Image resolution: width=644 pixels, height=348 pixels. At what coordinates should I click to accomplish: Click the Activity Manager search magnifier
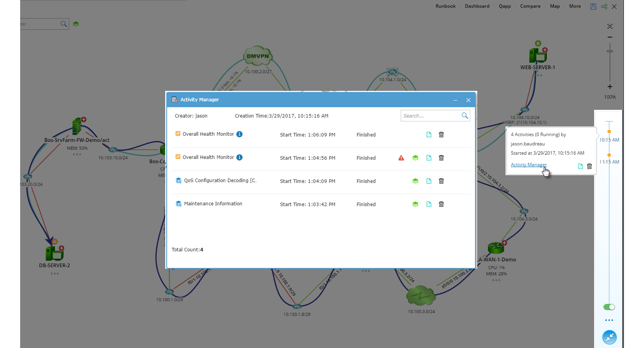[465, 116]
